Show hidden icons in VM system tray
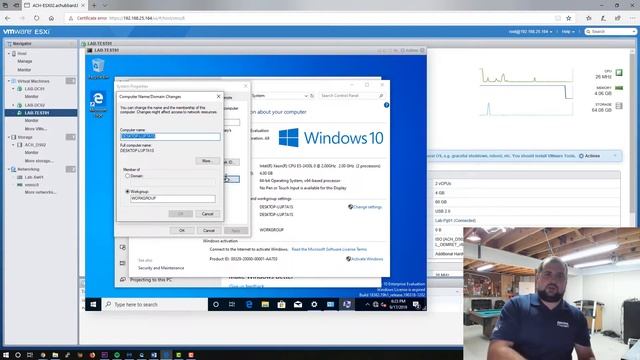 click(x=367, y=304)
